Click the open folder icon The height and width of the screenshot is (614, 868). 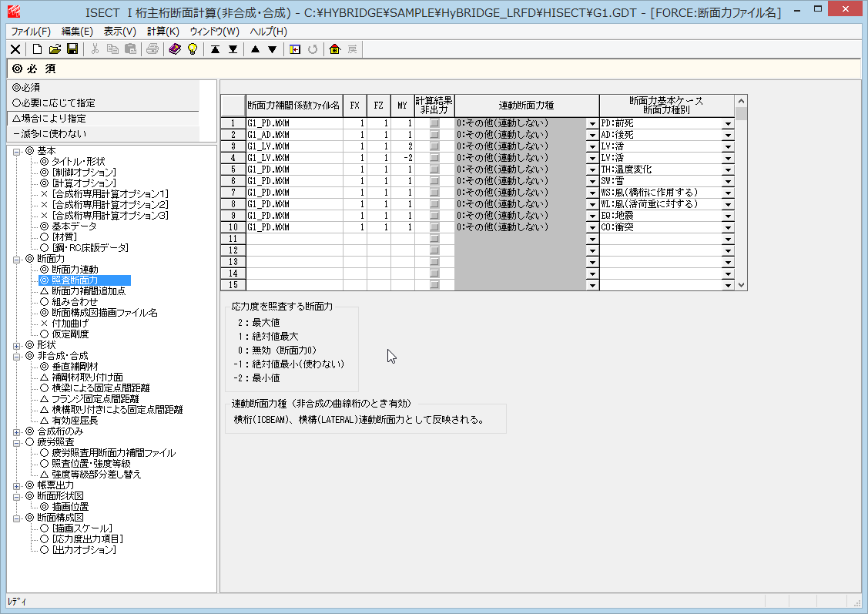[x=55, y=49]
